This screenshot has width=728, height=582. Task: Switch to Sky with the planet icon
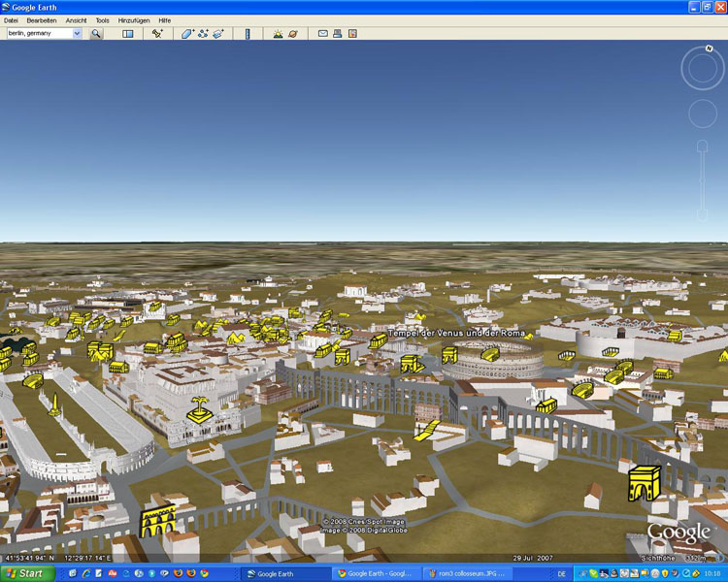click(293, 33)
